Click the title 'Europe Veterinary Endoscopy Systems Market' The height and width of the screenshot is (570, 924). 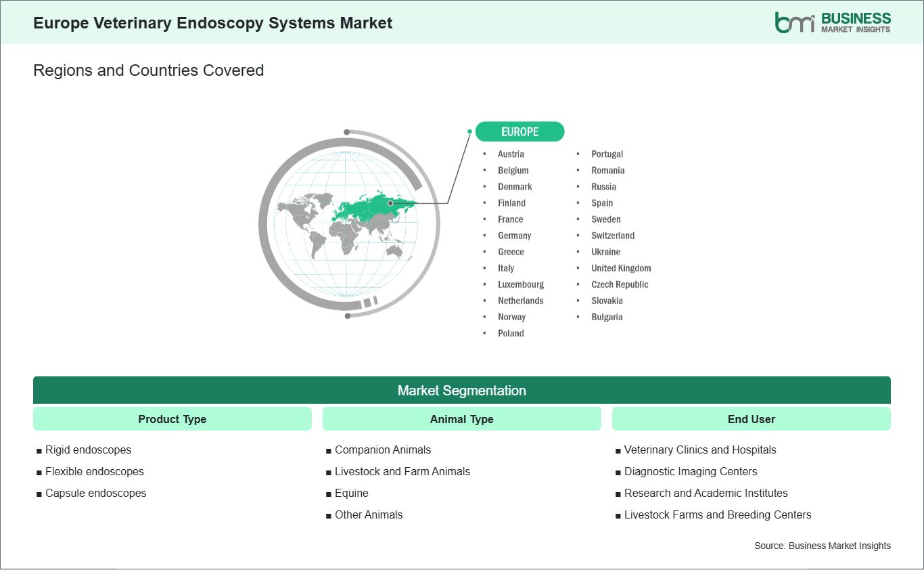coord(213,22)
